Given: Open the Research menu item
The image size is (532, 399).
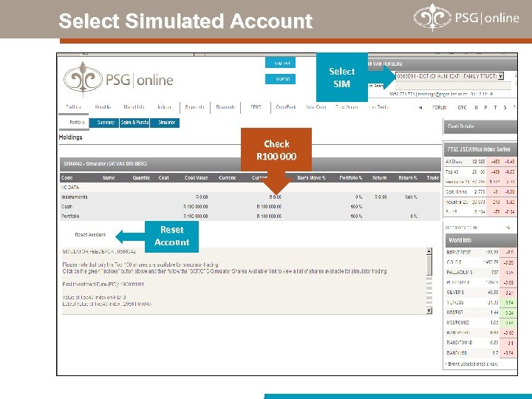Looking at the screenshot, I should coord(225,107).
